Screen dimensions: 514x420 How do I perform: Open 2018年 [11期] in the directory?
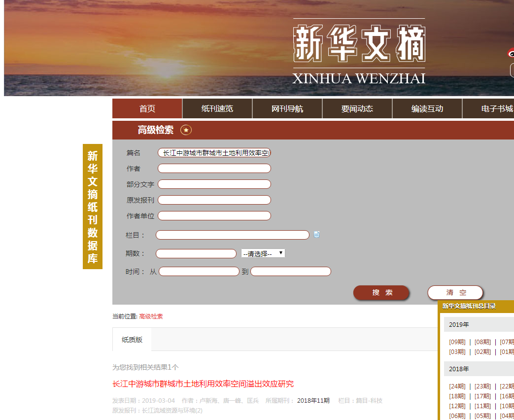(x=482, y=406)
